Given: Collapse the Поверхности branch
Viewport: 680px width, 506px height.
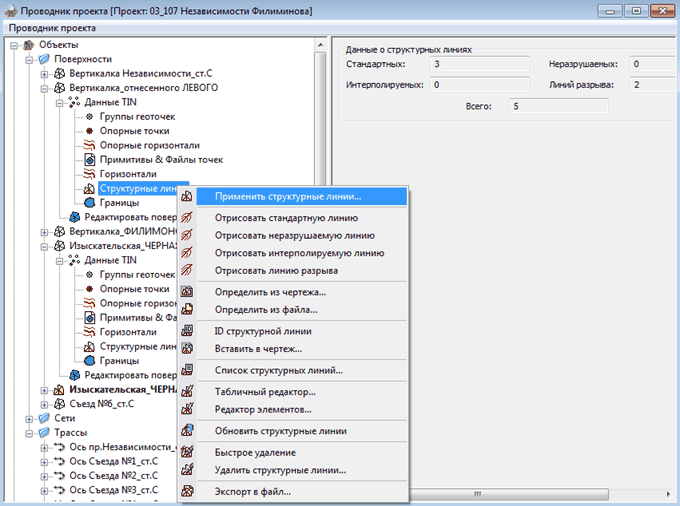Looking at the screenshot, I should [29, 59].
